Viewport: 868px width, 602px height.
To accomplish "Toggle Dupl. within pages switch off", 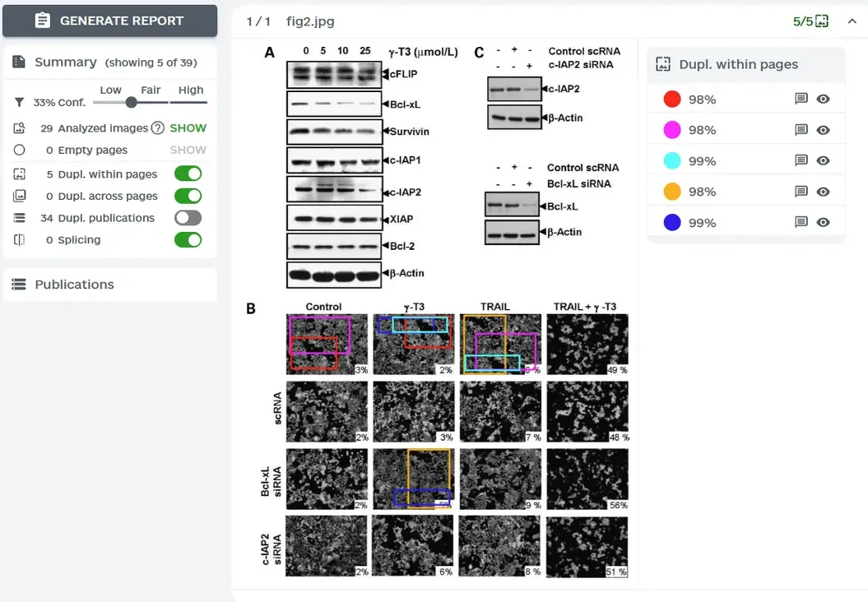I will coord(188,174).
